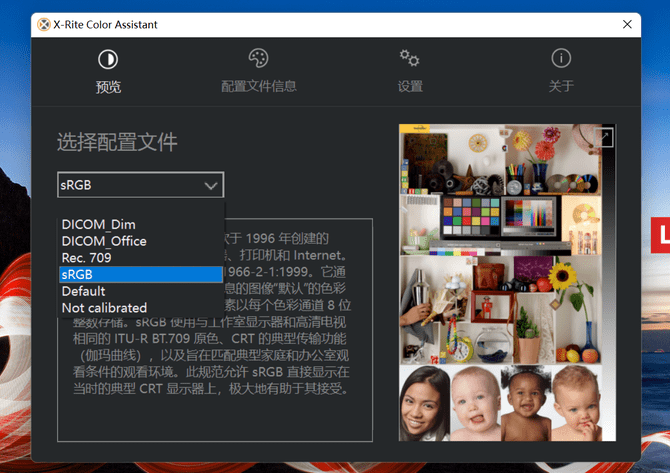Select DICOM_Dim from the profile list

point(98,224)
